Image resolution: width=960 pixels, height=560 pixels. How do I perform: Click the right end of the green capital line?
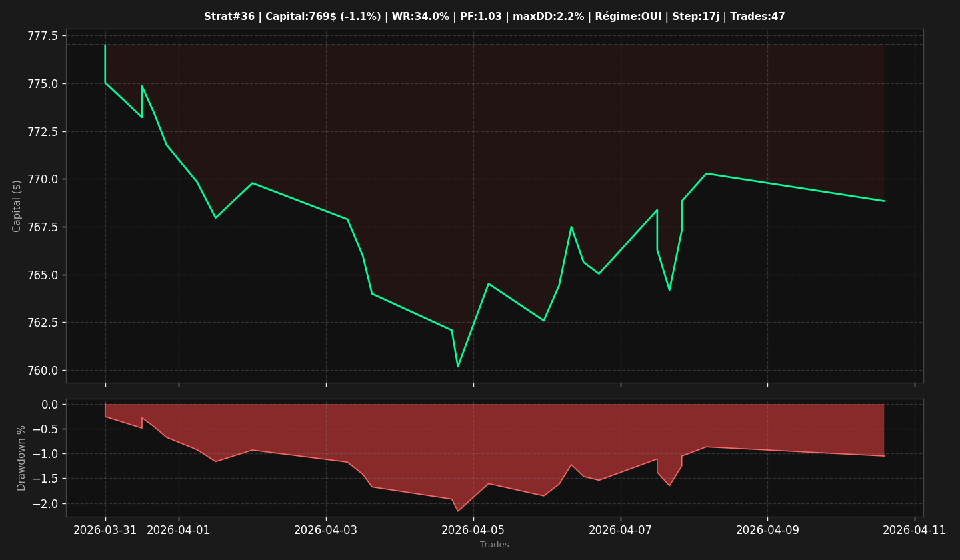[x=884, y=201]
